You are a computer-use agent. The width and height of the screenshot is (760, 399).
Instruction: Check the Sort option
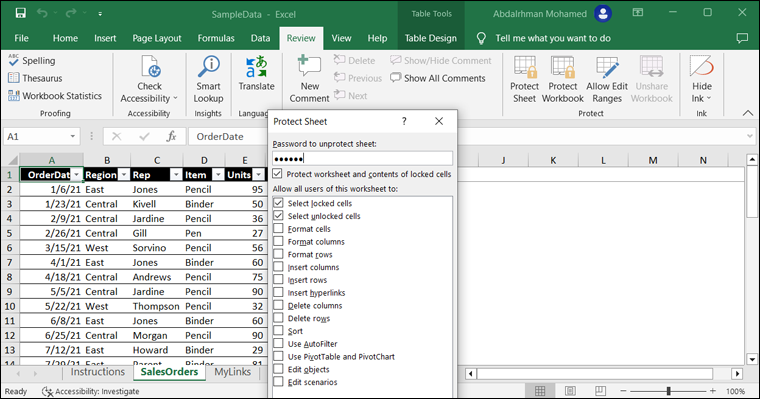coord(278,331)
